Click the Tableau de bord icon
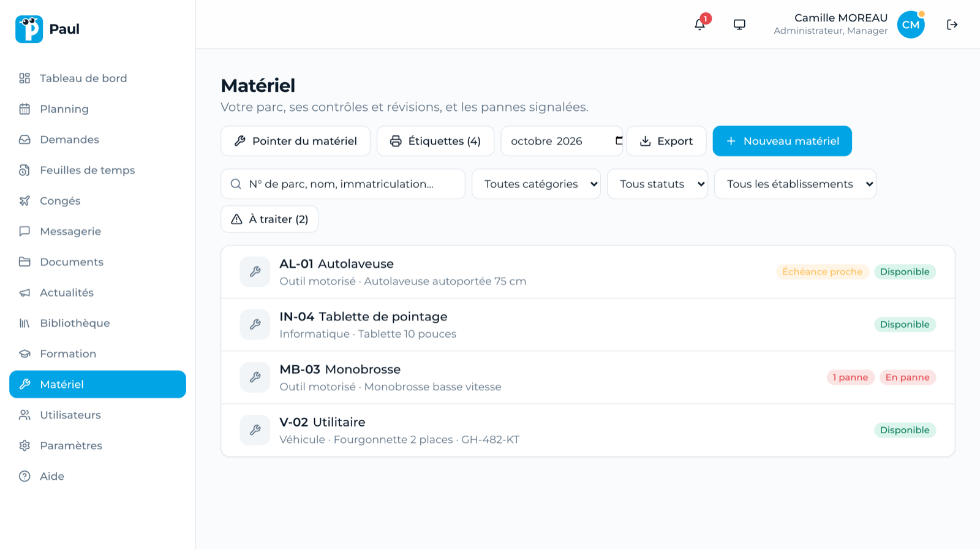Image resolution: width=980 pixels, height=549 pixels. 24,78
